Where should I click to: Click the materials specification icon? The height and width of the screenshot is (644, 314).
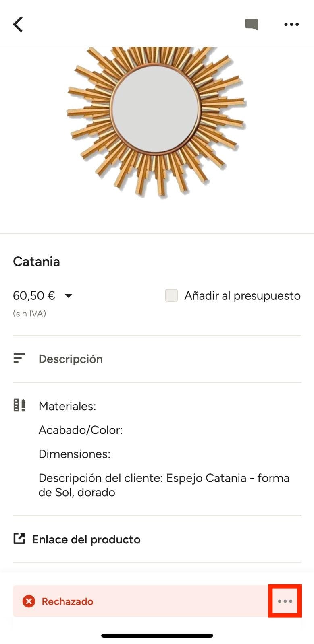tap(19, 405)
